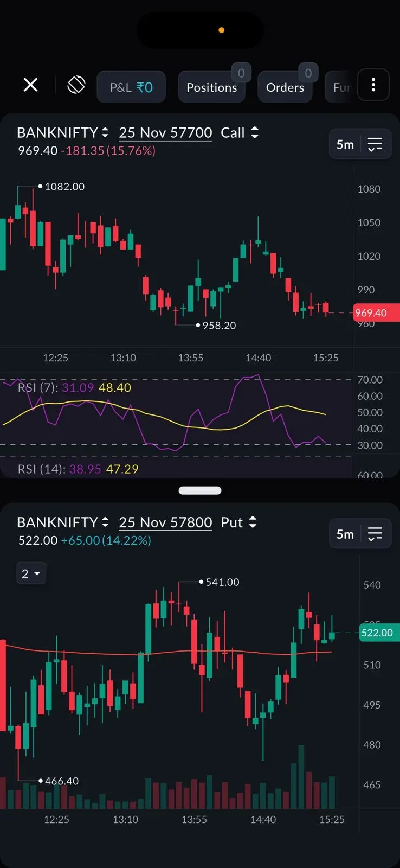
Task: Open the partially visible Funds tab
Action: (x=340, y=87)
